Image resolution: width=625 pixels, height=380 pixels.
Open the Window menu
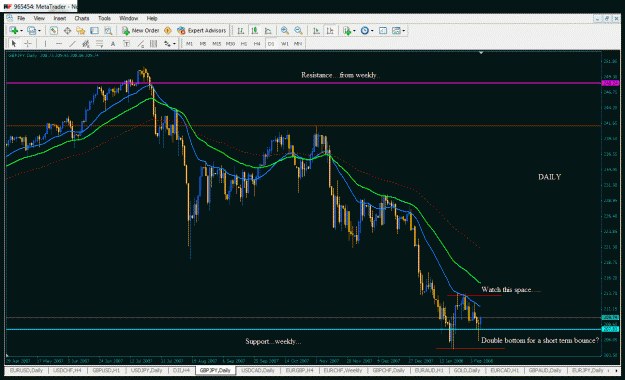pyautogui.click(x=128, y=18)
